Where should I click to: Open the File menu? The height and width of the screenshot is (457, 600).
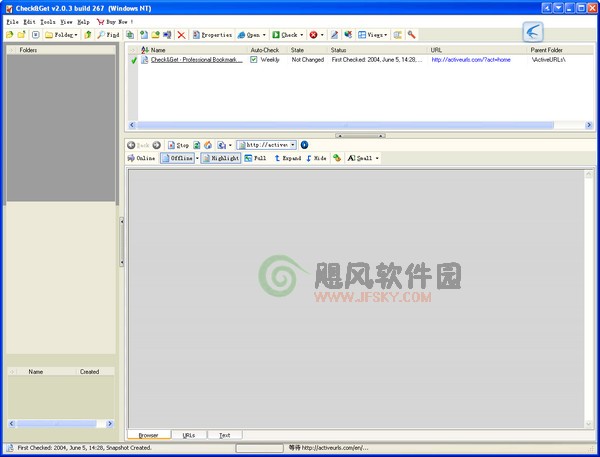point(13,22)
